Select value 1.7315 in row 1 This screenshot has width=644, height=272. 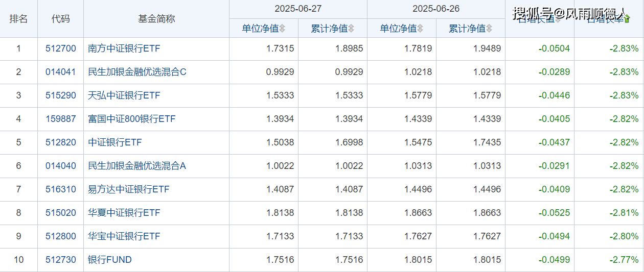click(x=280, y=49)
